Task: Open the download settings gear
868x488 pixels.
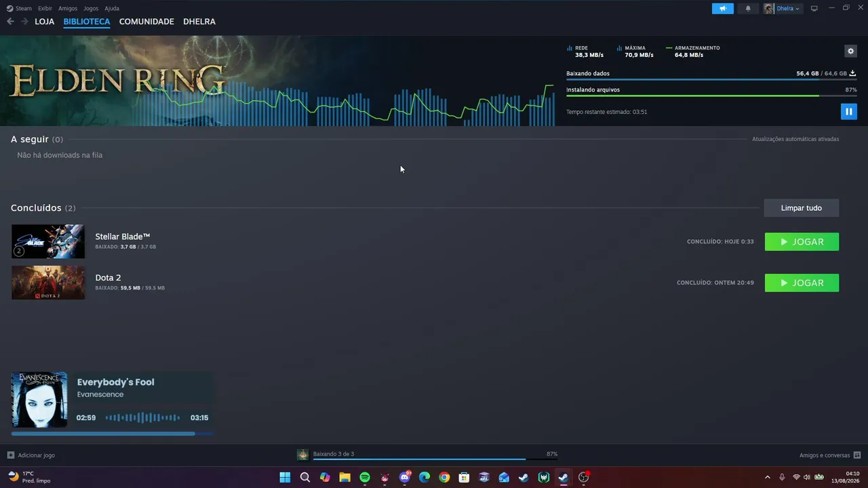Action: tap(850, 51)
